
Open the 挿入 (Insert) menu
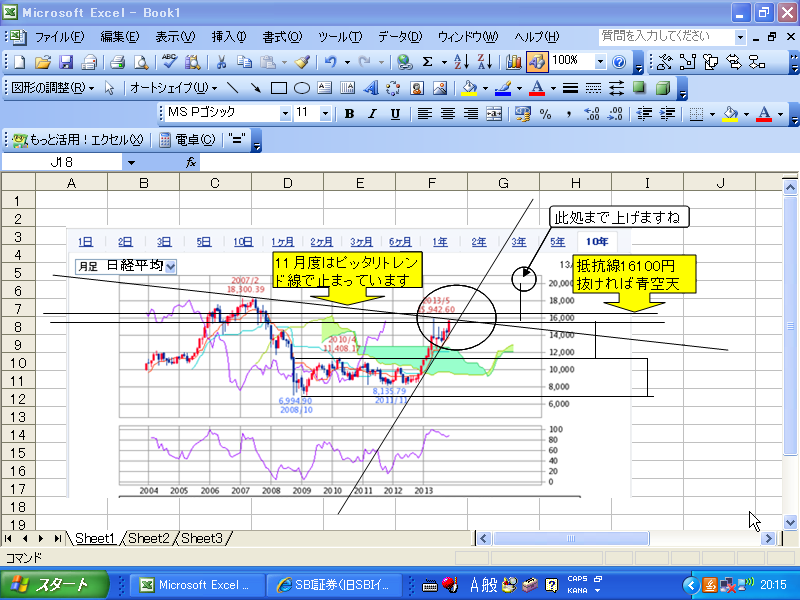click(x=228, y=37)
